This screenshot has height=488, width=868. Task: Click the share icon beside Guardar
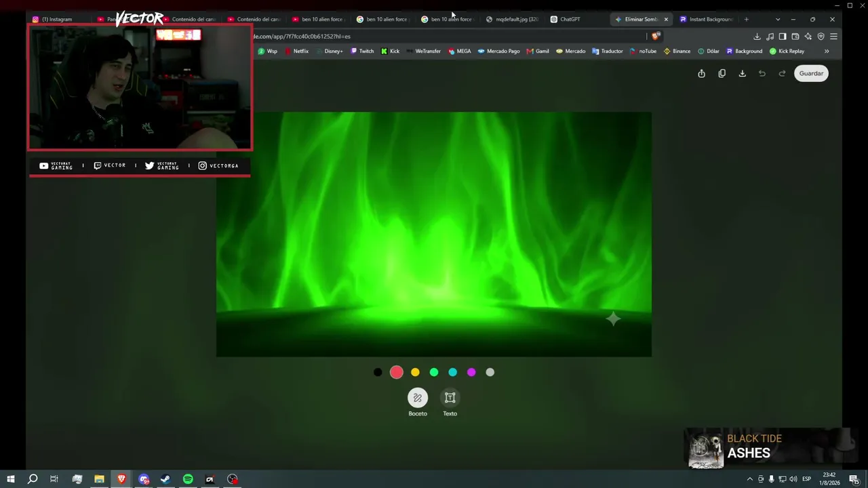tap(701, 73)
